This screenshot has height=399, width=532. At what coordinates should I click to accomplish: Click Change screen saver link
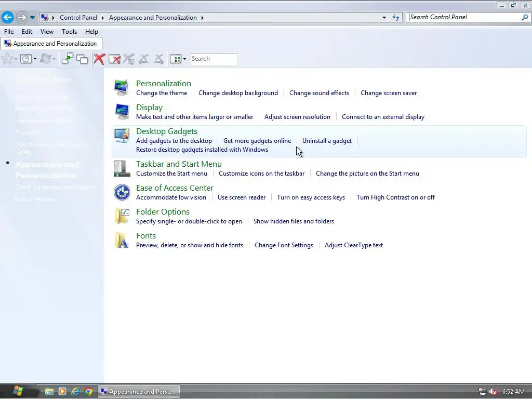pos(389,93)
